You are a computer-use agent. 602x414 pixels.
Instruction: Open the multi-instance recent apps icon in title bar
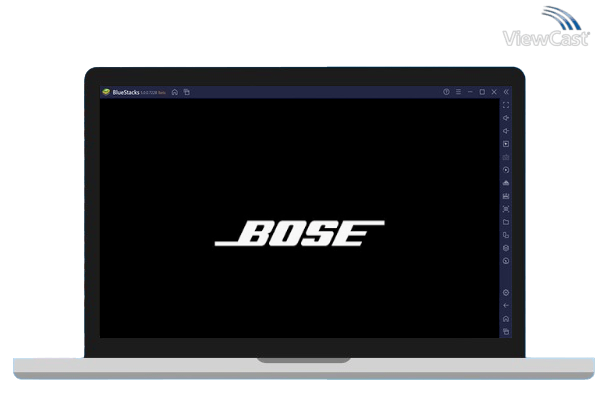(187, 92)
